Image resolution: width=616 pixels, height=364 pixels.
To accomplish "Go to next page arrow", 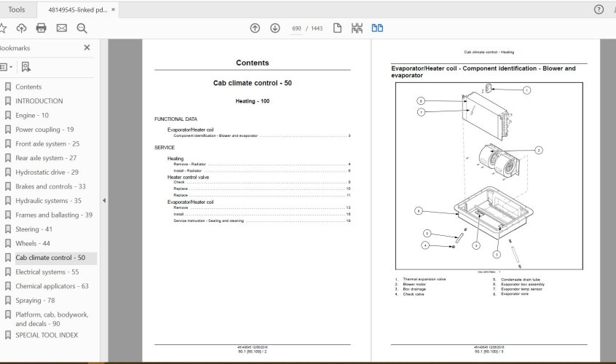I will pos(275,28).
